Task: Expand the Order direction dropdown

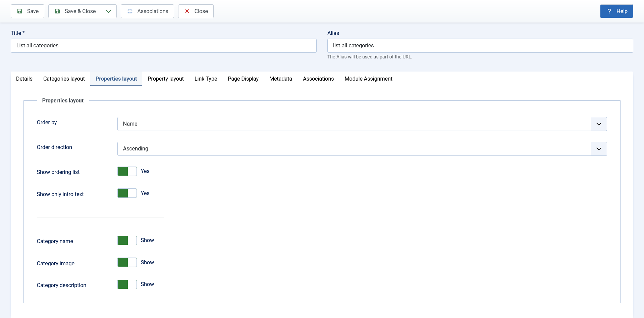Action: click(362, 149)
